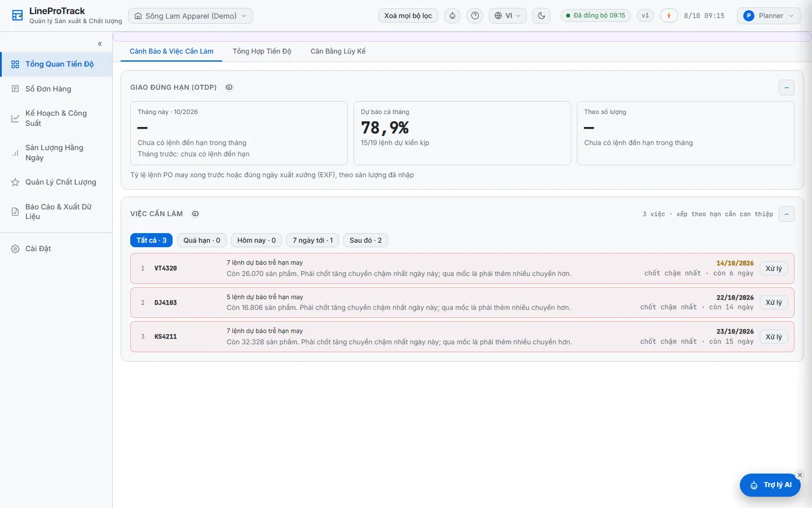Switch to Cảnh Báo & Việc Cần Làm tab
This screenshot has height=508, width=812.
pyautogui.click(x=171, y=51)
